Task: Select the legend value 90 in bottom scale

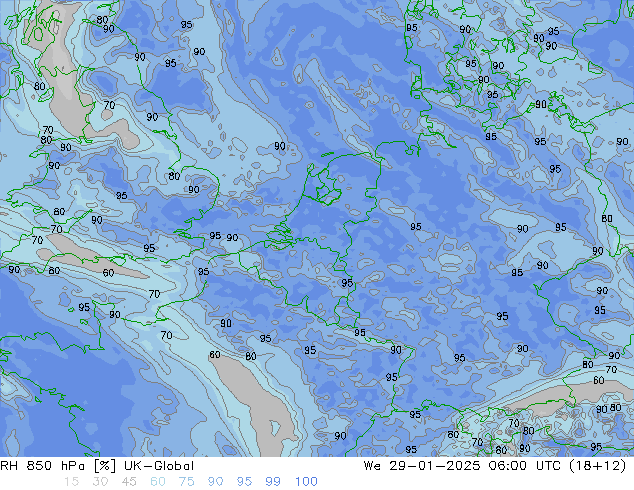Action: tap(215, 482)
